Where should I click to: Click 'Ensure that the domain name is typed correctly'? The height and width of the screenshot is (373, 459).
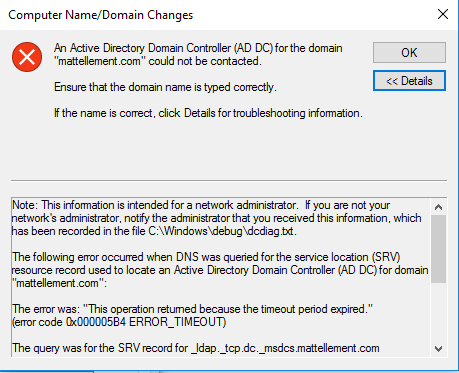165,87
